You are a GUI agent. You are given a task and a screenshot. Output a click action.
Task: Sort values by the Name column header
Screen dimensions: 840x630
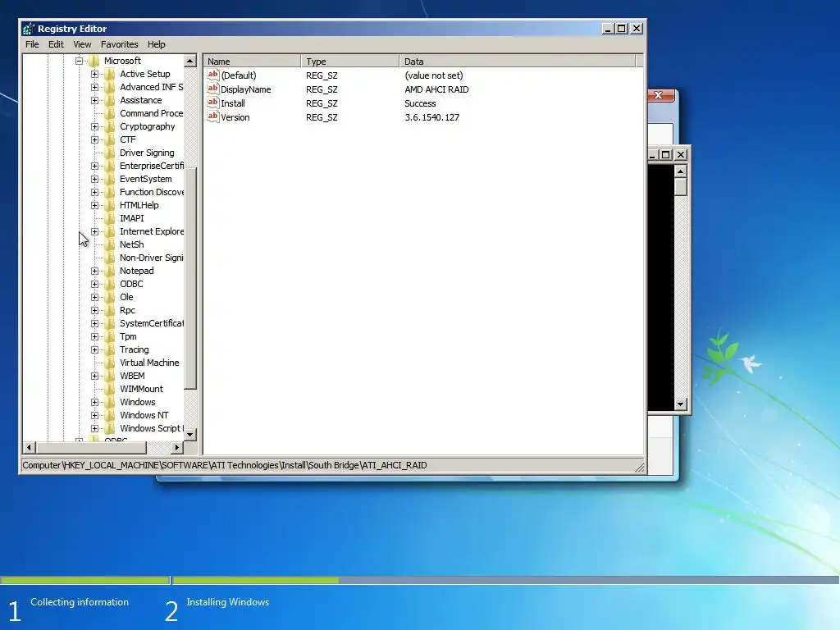pos(252,61)
